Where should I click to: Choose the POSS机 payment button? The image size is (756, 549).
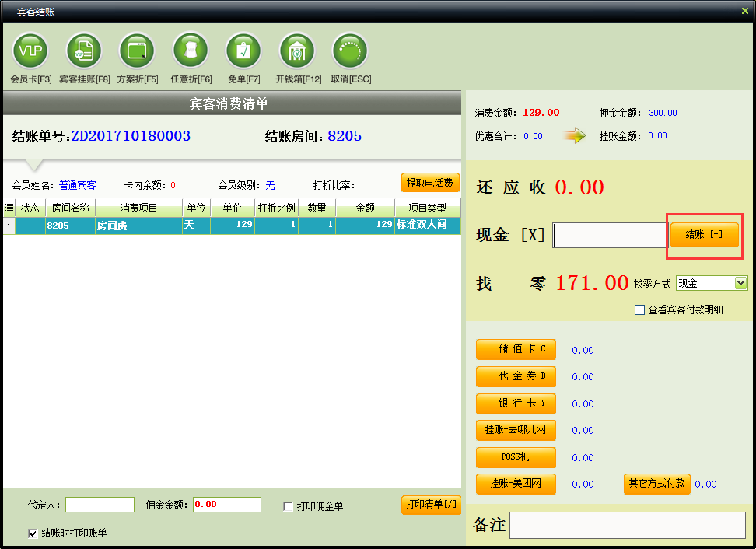point(516,457)
